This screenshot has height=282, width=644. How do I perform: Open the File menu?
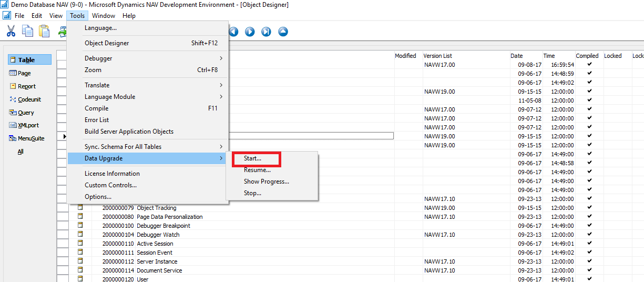[x=19, y=16]
